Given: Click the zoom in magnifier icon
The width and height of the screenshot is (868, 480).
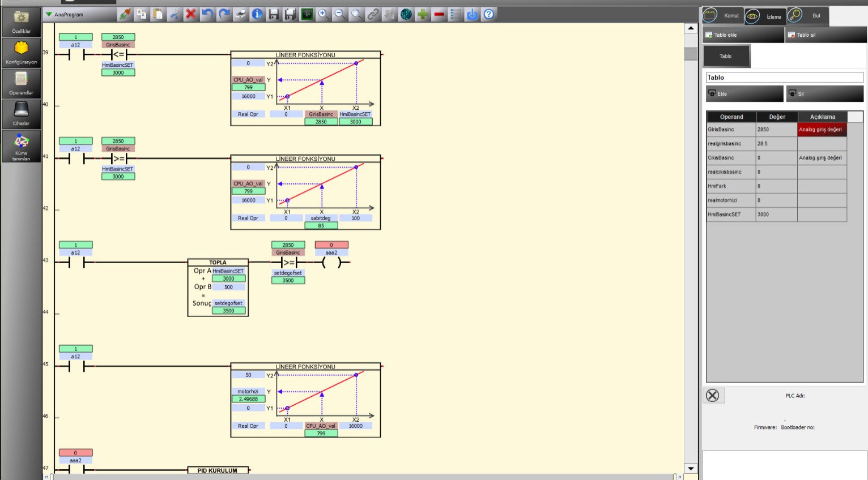Looking at the screenshot, I should point(323,14).
